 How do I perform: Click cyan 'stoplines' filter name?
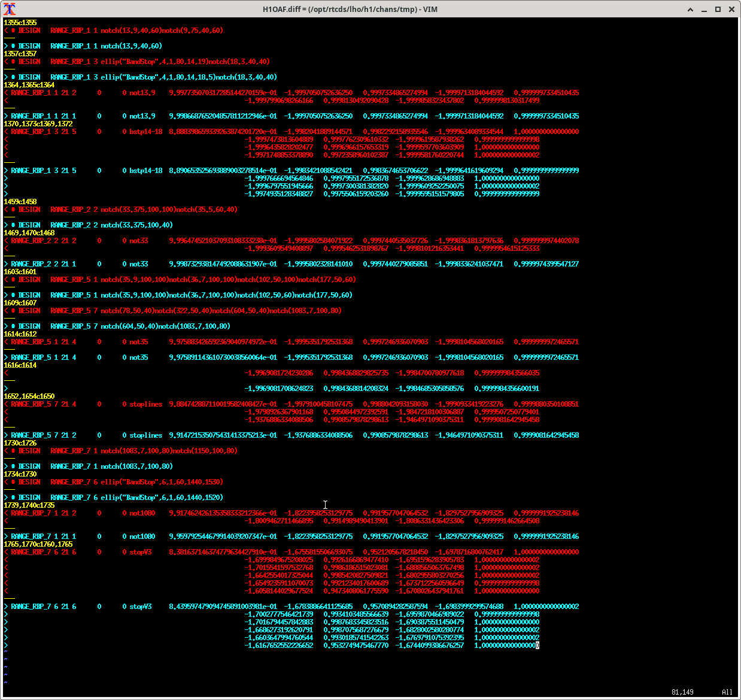pos(146,435)
